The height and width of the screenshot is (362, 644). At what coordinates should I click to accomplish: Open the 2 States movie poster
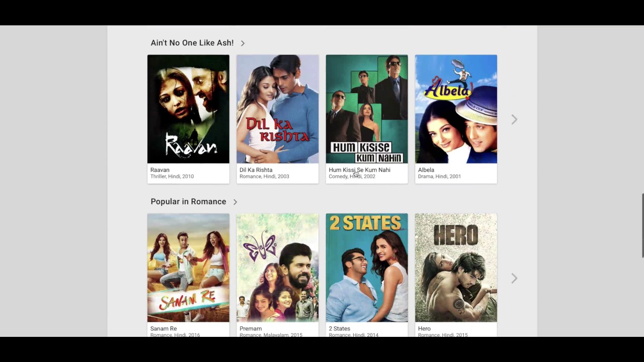point(367,267)
